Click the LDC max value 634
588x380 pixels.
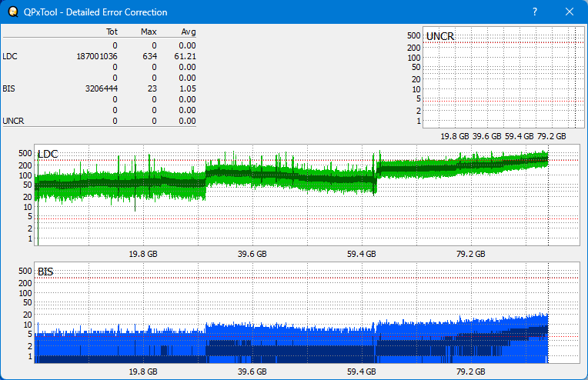[149, 56]
